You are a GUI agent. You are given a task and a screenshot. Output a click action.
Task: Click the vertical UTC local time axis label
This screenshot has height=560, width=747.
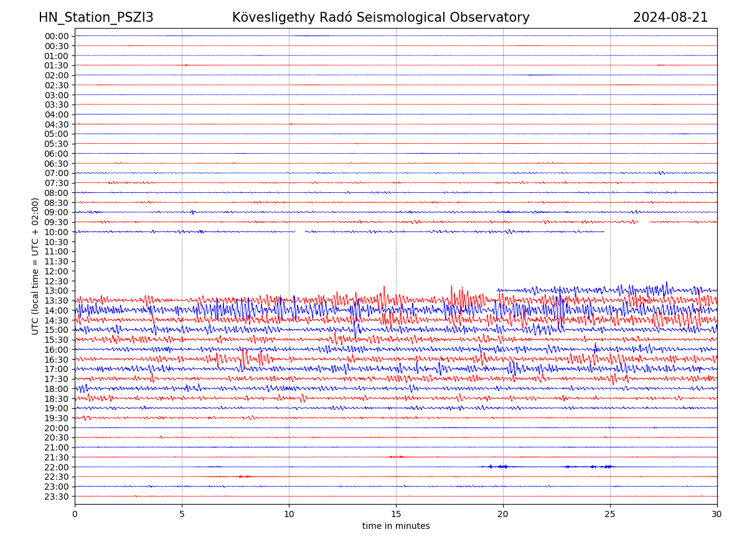35,266
